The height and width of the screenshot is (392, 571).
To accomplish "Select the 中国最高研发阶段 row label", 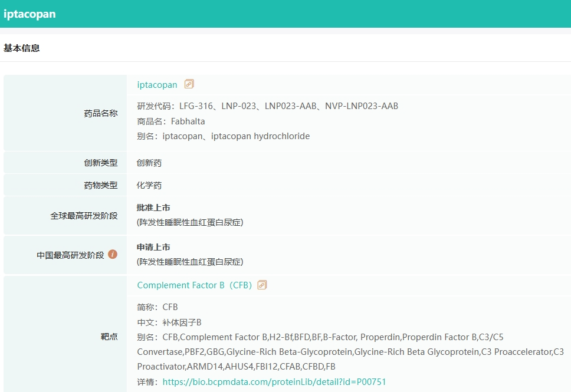I will click(70, 255).
